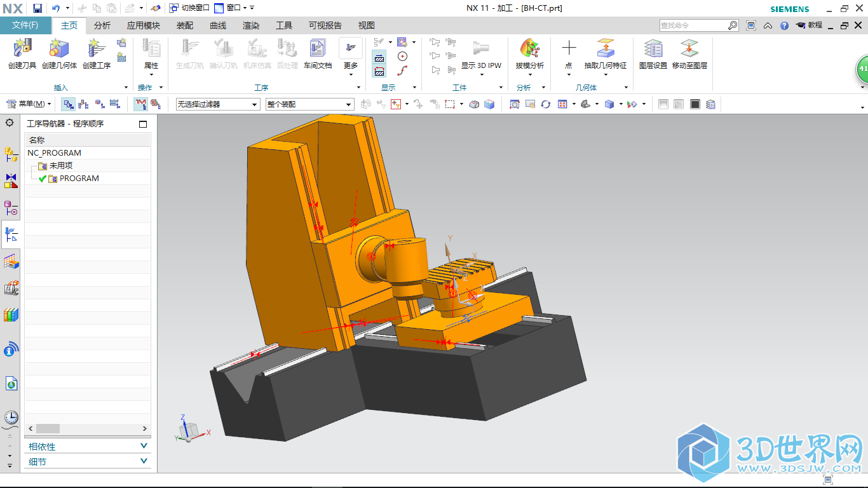868x488 pixels.
Task: Expand the 插入 group options arrow
Action: 125,88
